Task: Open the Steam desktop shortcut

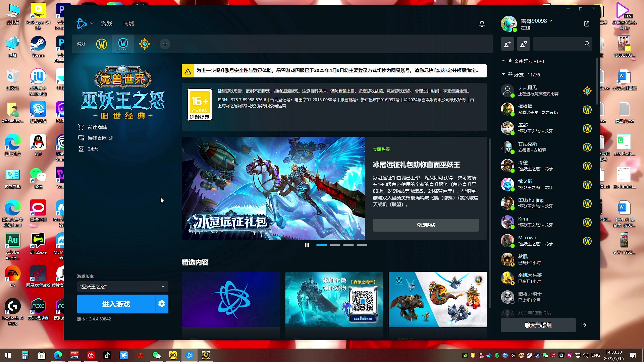Action: coord(38,47)
